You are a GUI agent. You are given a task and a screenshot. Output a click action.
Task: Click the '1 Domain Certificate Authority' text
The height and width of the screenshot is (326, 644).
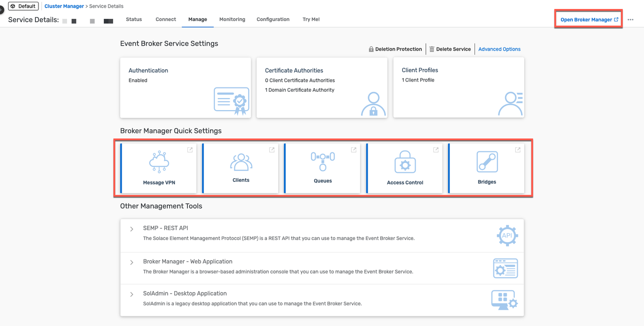pos(300,90)
